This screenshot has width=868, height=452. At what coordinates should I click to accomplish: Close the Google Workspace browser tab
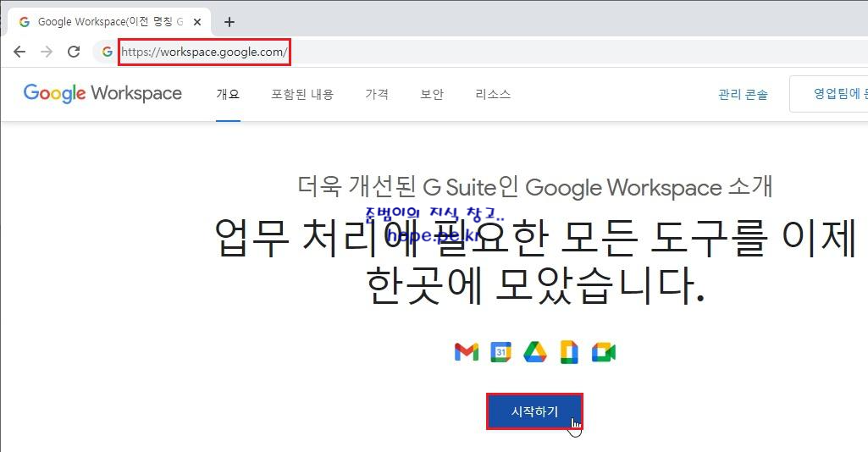(x=197, y=22)
